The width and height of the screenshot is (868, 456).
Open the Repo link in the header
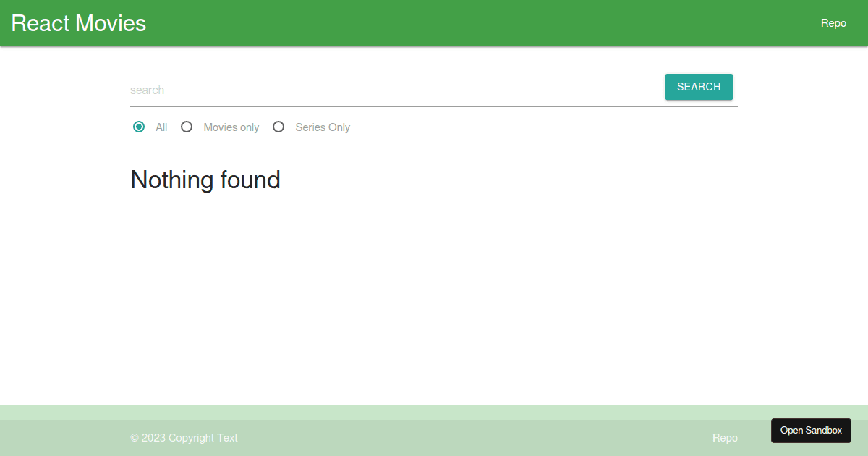pos(833,23)
